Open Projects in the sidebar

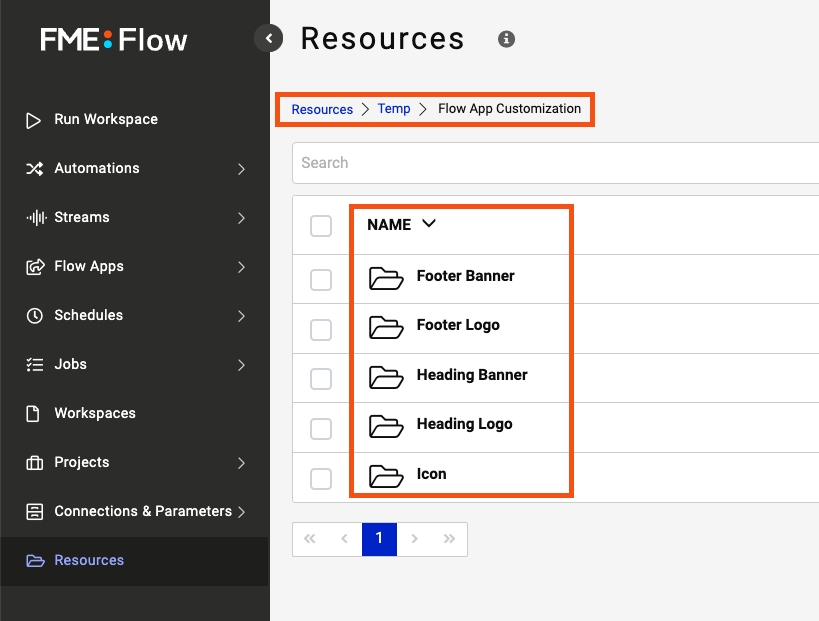[x=81, y=463]
